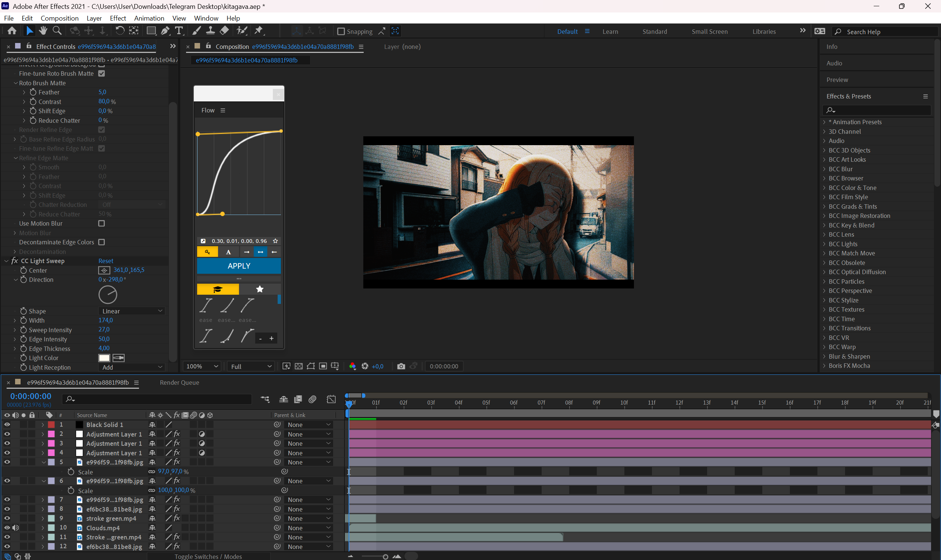Image resolution: width=941 pixels, height=560 pixels.
Task: Open Composition Flowchart icon in timeline
Action: [x=265, y=399]
